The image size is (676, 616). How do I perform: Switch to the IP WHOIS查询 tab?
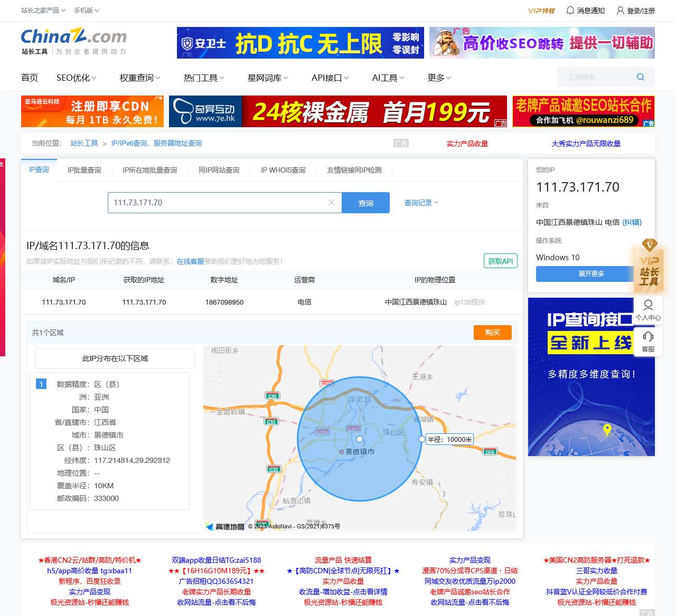(x=283, y=170)
